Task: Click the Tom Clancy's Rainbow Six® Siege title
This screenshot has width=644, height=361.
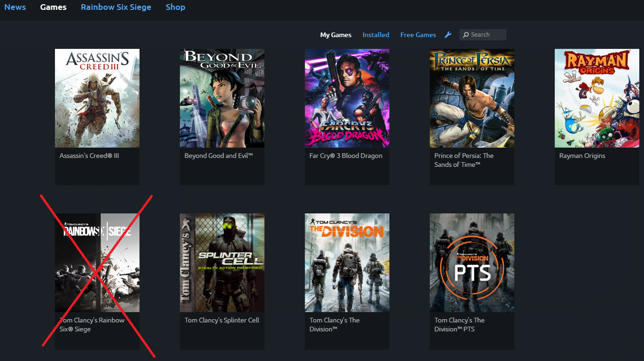Action: pos(92,325)
